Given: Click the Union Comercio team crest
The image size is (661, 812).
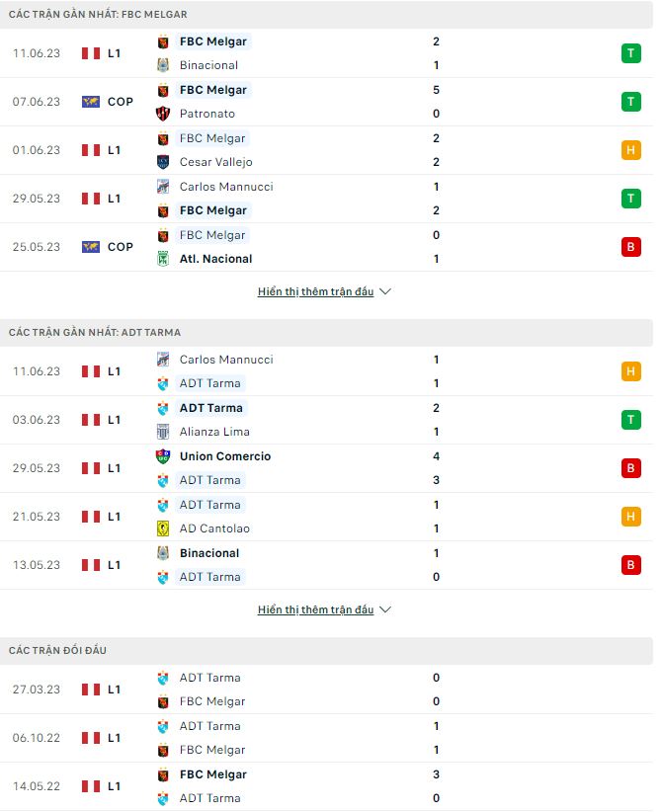Looking at the screenshot, I should 164,456.
